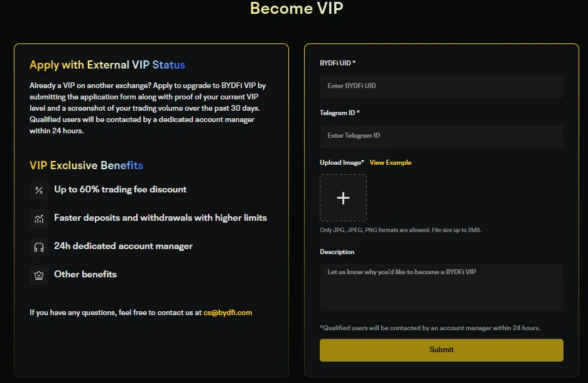
Task: Click into the Telegram ID field
Action: [441, 136]
